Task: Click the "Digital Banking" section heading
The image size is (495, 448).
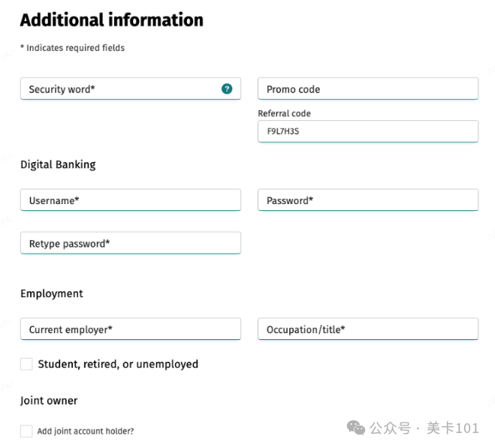Action: pos(58,164)
